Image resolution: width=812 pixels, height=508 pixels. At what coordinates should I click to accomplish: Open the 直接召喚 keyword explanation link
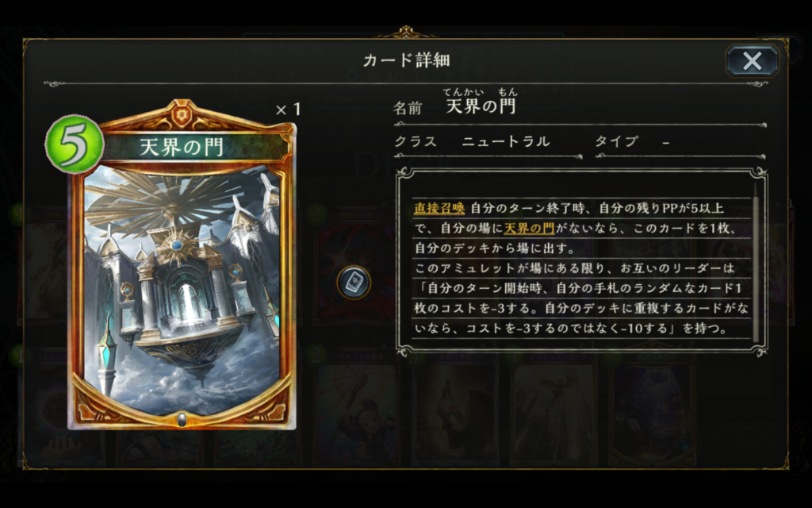(x=439, y=209)
